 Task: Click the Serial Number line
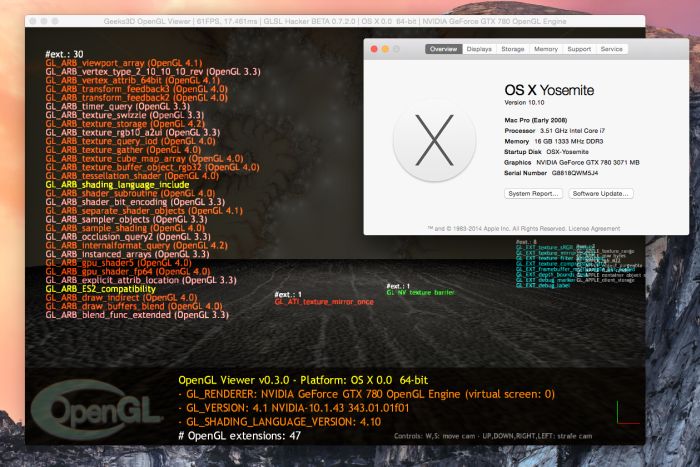point(551,173)
